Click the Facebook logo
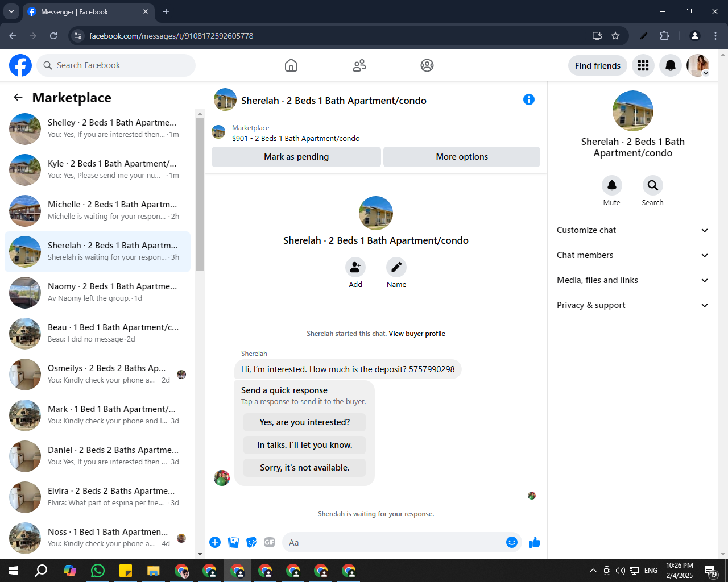 point(20,65)
